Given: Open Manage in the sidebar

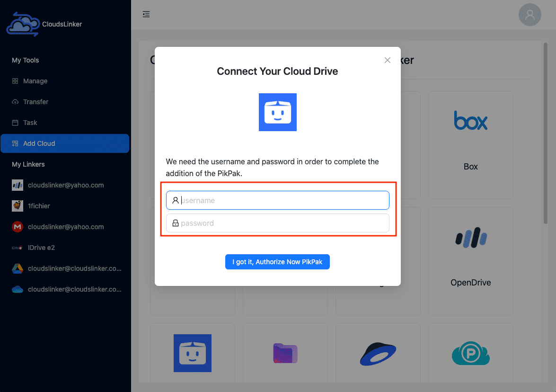Looking at the screenshot, I should pyautogui.click(x=64, y=81).
